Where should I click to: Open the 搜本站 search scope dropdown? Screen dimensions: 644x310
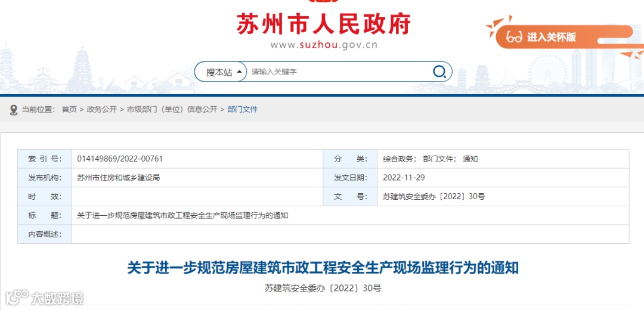coord(221,72)
